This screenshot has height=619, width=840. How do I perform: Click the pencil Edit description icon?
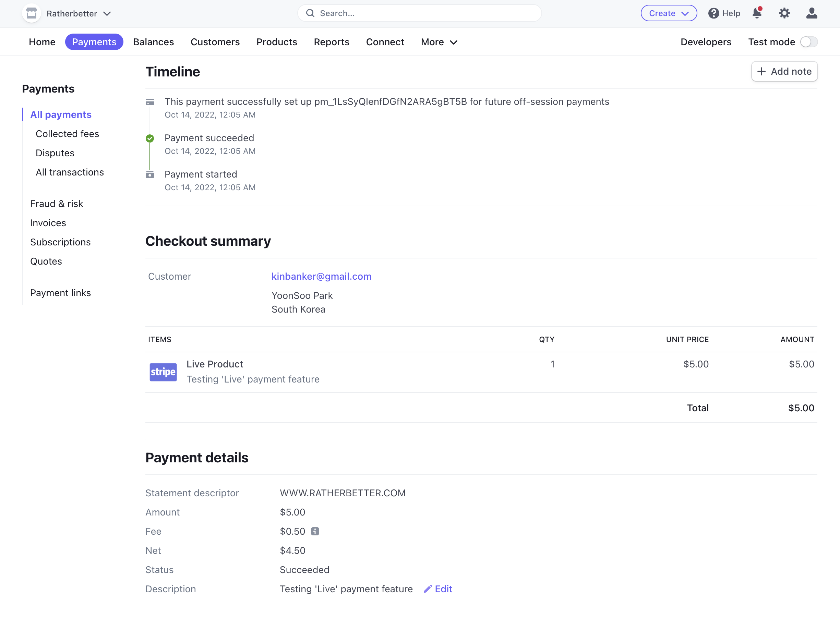click(428, 589)
